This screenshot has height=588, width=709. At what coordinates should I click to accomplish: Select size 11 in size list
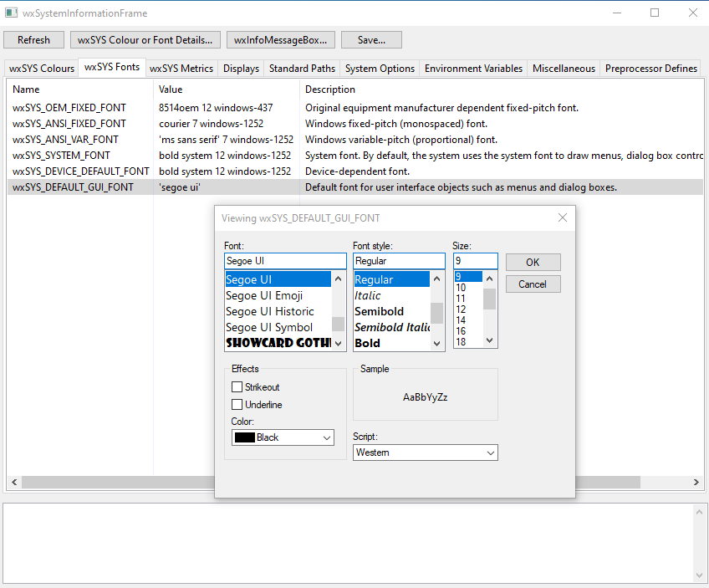point(468,298)
